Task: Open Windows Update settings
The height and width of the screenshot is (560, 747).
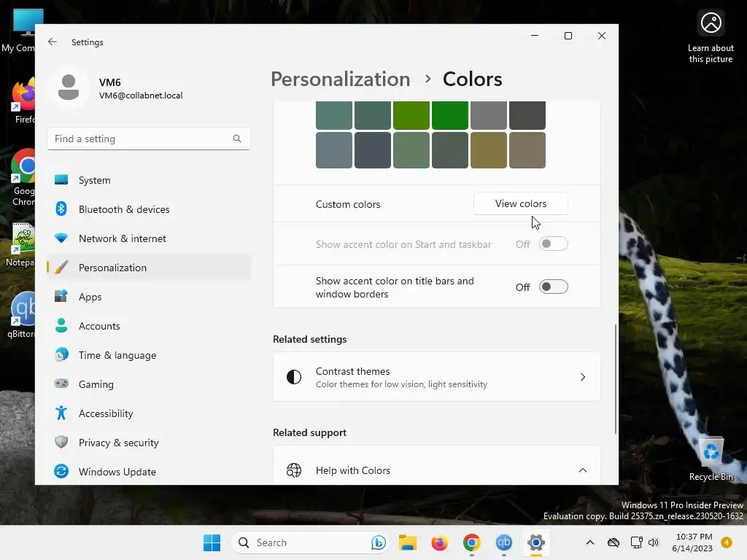Action: 149,472
